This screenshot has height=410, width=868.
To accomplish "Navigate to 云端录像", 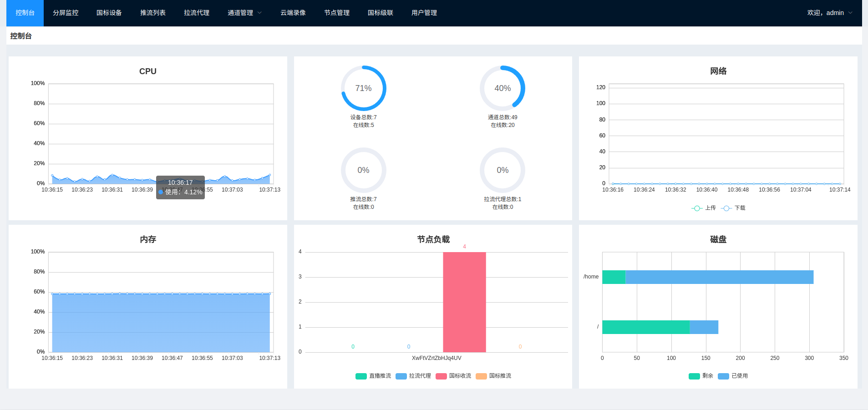I will tap(293, 13).
